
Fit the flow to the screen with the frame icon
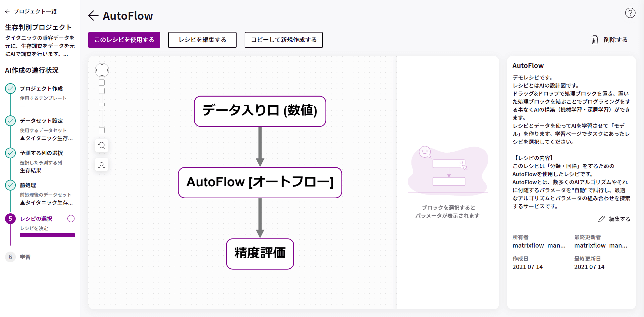[x=102, y=164]
